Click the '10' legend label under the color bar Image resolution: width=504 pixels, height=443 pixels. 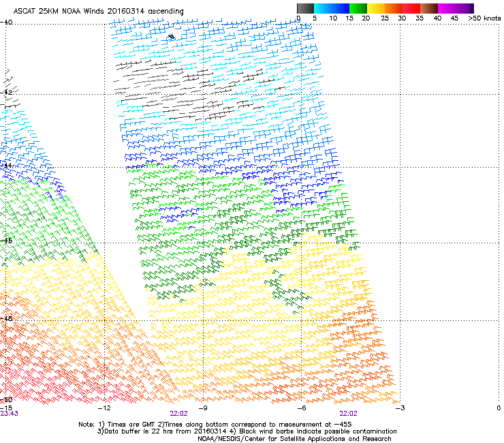pos(333,18)
